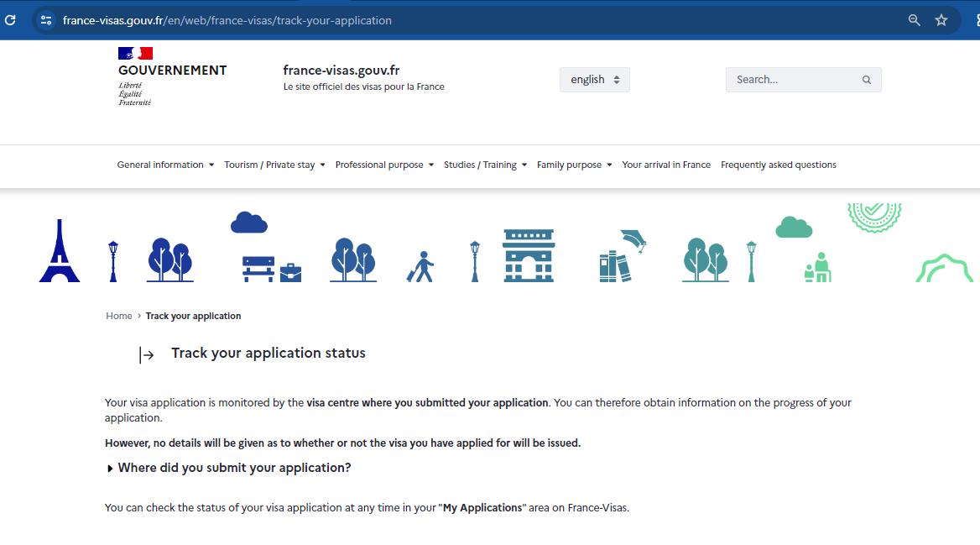The width and height of the screenshot is (980, 545).
Task: Open the Tourism / Private stay dropdown
Action: (x=274, y=165)
